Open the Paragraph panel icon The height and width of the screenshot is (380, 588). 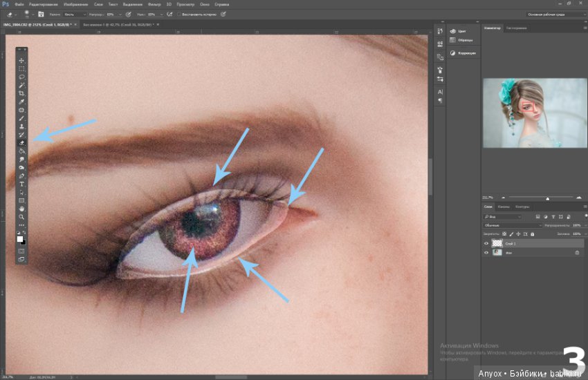click(440, 100)
